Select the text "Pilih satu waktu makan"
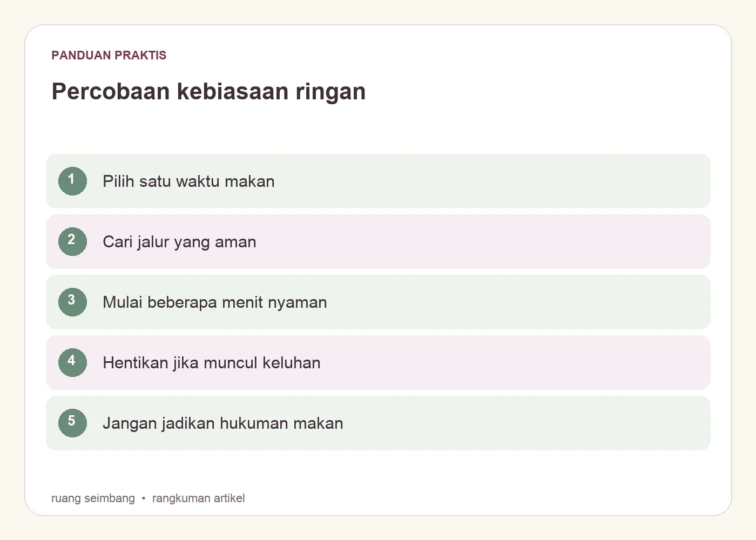The height and width of the screenshot is (540, 756). click(188, 181)
